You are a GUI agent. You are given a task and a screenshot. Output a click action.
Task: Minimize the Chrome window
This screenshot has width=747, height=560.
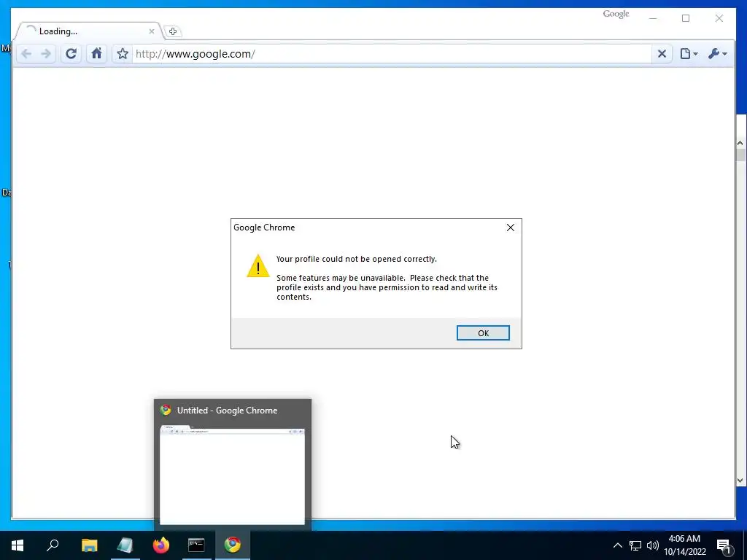coord(653,18)
